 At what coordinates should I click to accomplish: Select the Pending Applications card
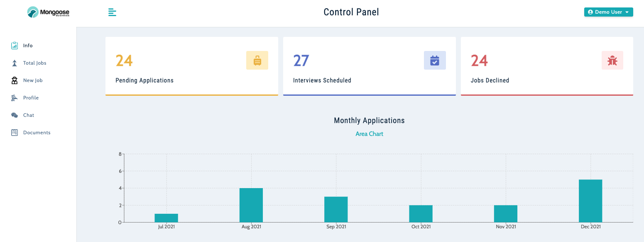pos(191,66)
